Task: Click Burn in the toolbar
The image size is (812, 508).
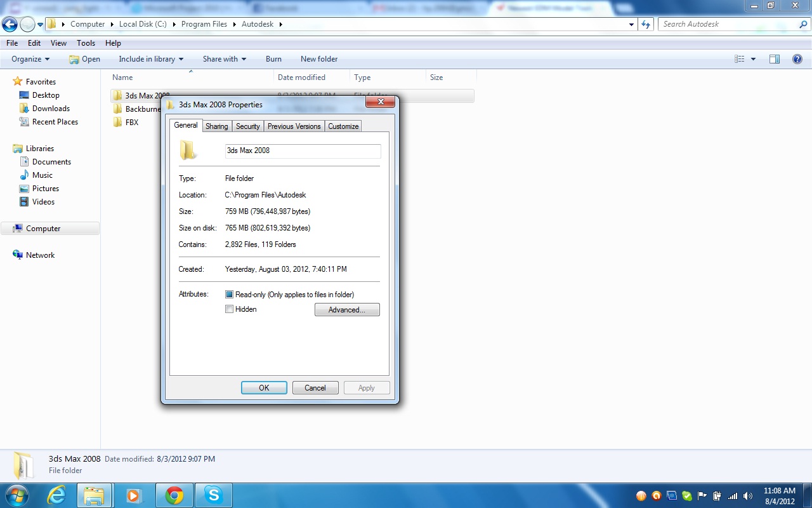Action: (273, 59)
